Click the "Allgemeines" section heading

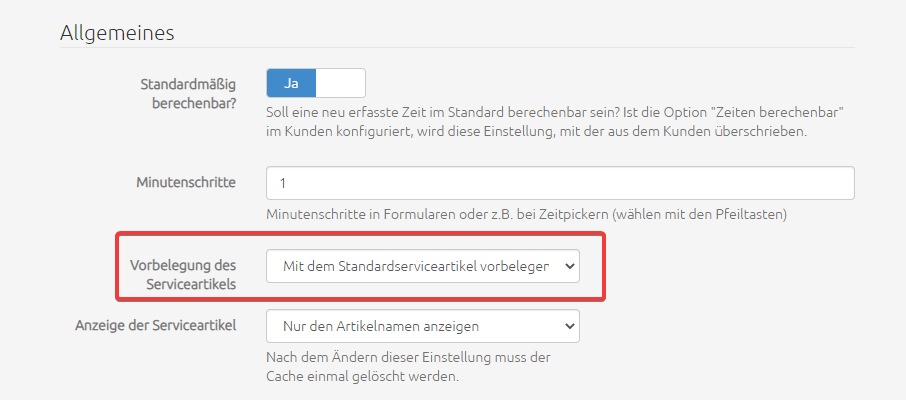[x=117, y=33]
